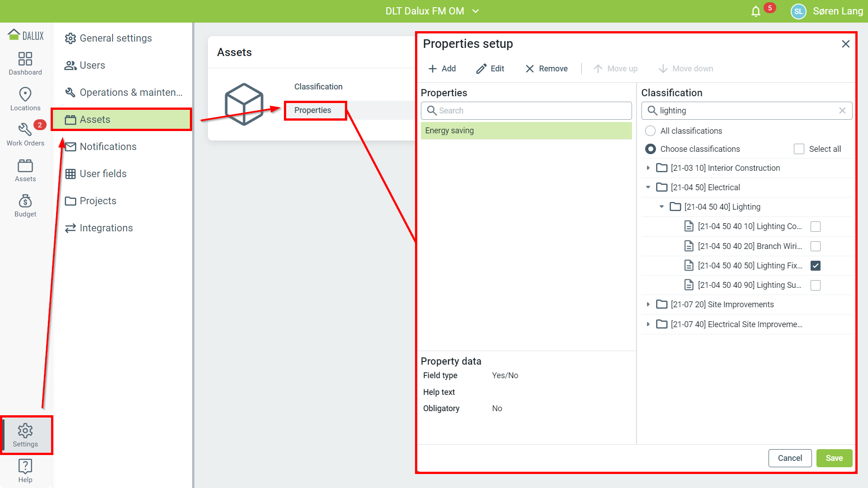Click the notification bell icon
This screenshot has width=868, height=488.
756,11
